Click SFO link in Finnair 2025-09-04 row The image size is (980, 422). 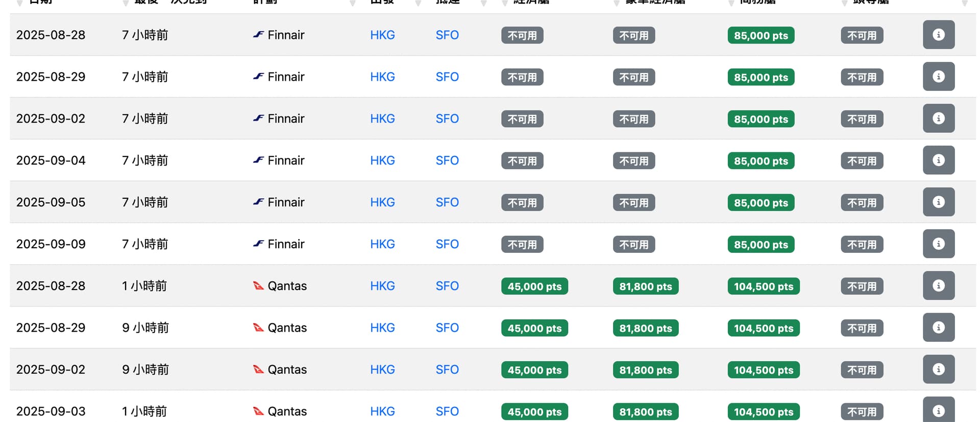pos(447,161)
